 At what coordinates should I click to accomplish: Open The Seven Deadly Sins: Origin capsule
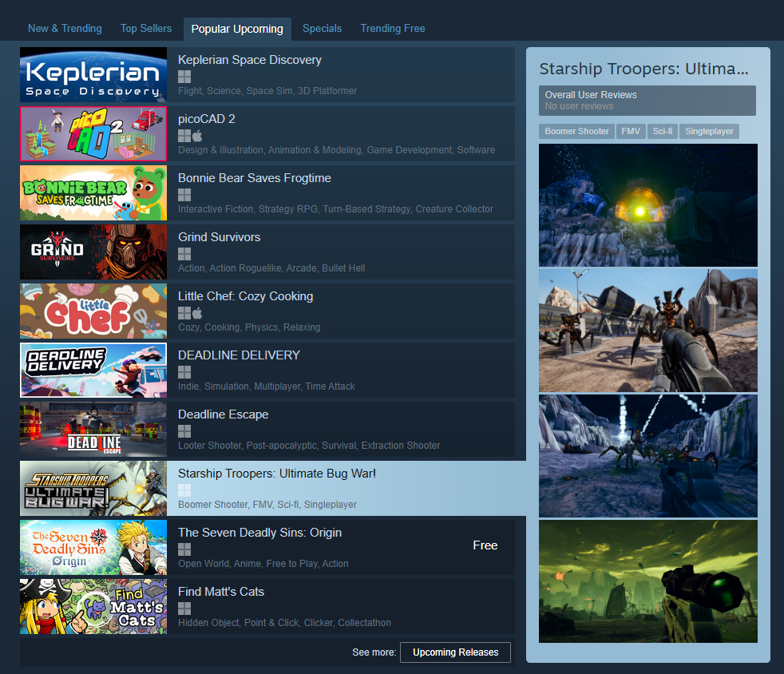point(93,548)
